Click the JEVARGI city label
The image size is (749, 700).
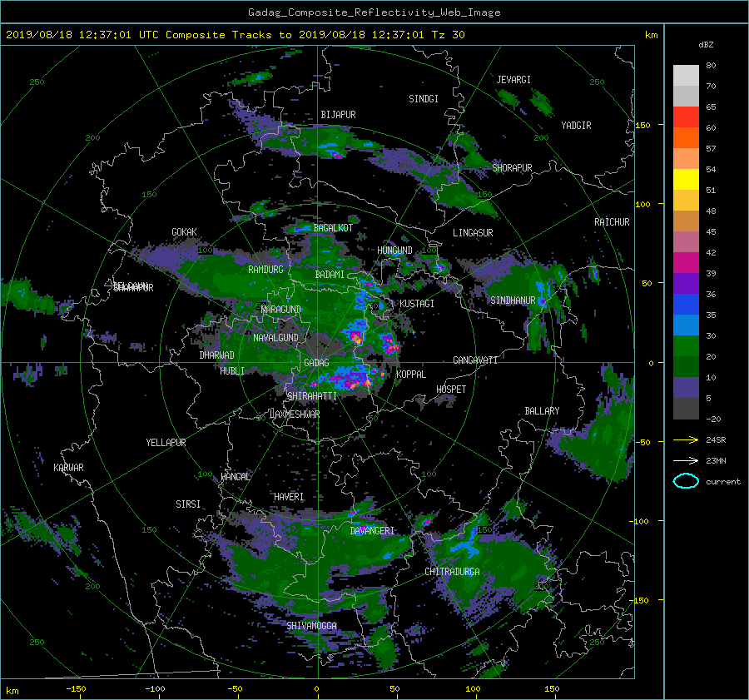point(513,80)
